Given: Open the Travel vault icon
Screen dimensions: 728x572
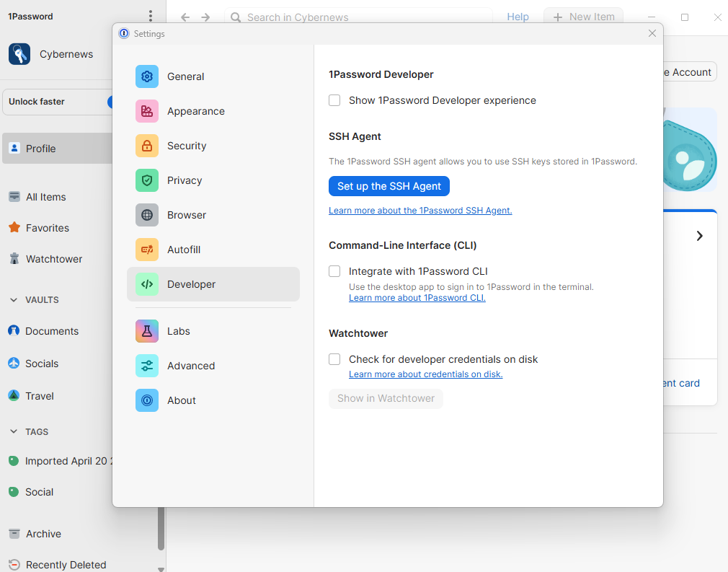Looking at the screenshot, I should [14, 395].
